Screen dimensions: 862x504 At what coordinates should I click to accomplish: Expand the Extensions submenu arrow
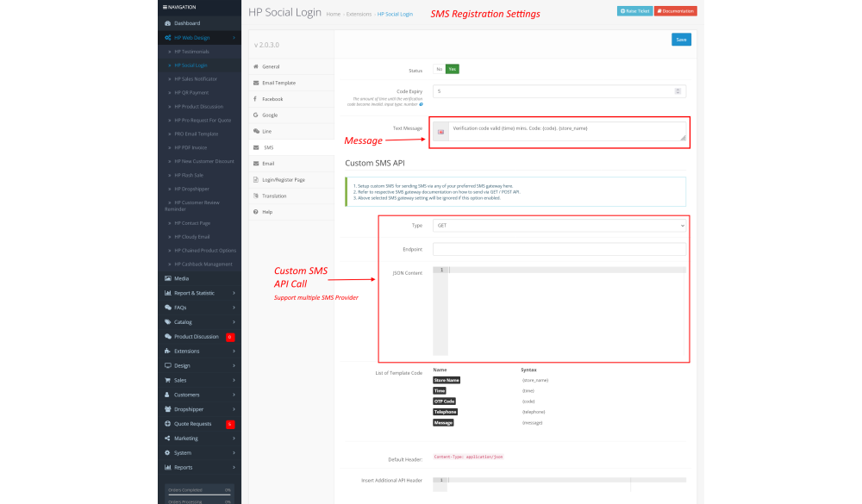(234, 352)
